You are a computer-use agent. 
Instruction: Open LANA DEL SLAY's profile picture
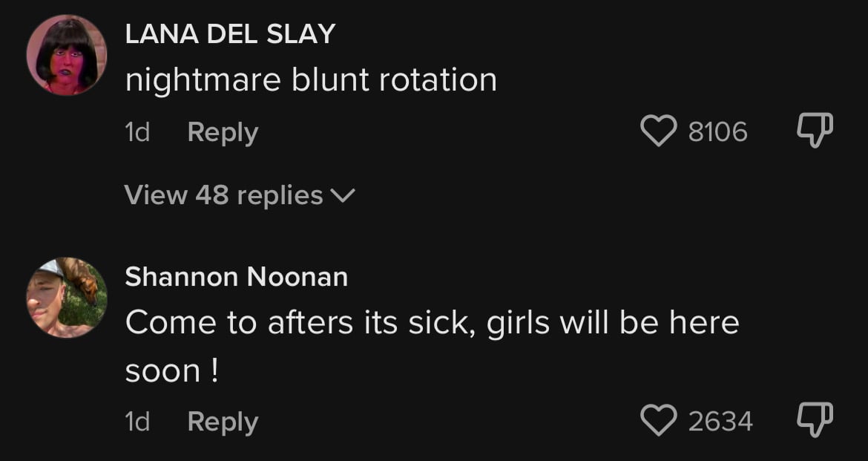coord(67,56)
